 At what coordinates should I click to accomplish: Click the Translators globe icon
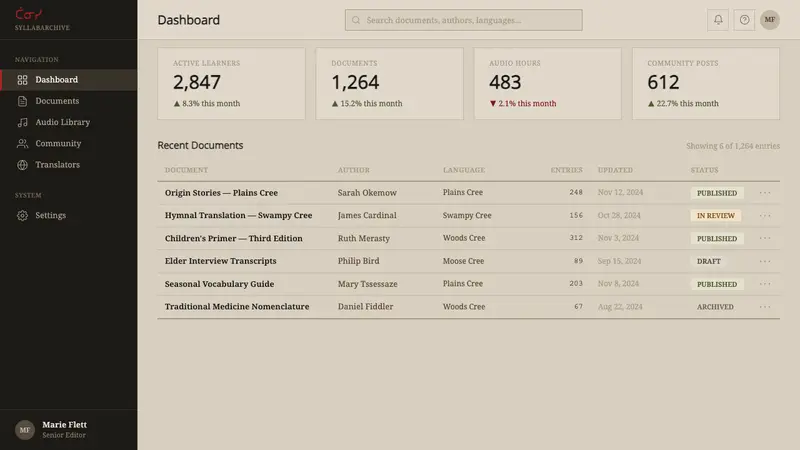point(22,165)
